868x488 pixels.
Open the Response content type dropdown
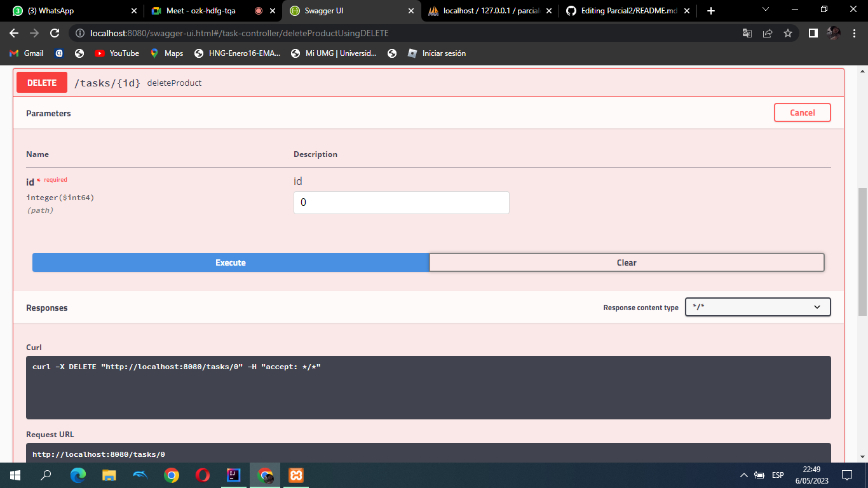pyautogui.click(x=757, y=307)
